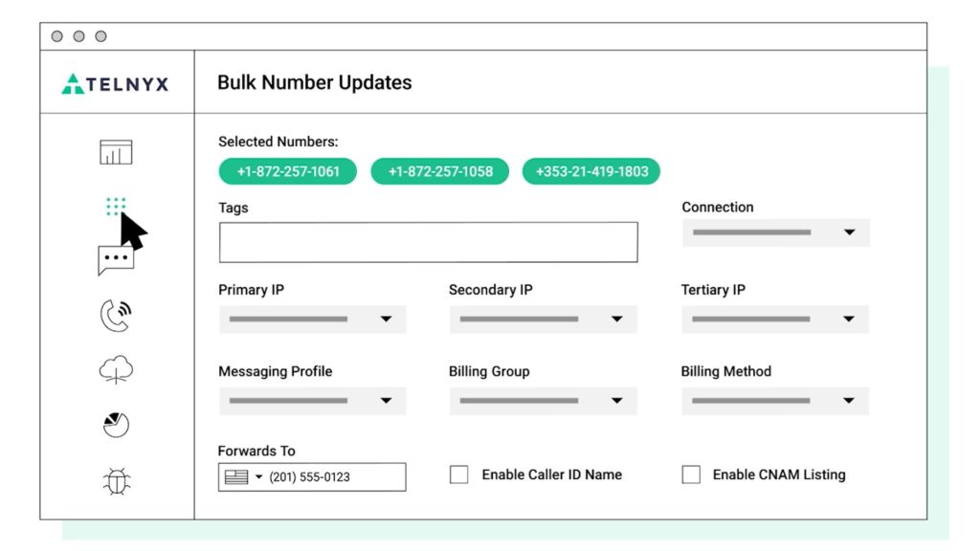View reports via the pie chart icon
The image size is (980, 551).
click(x=118, y=425)
